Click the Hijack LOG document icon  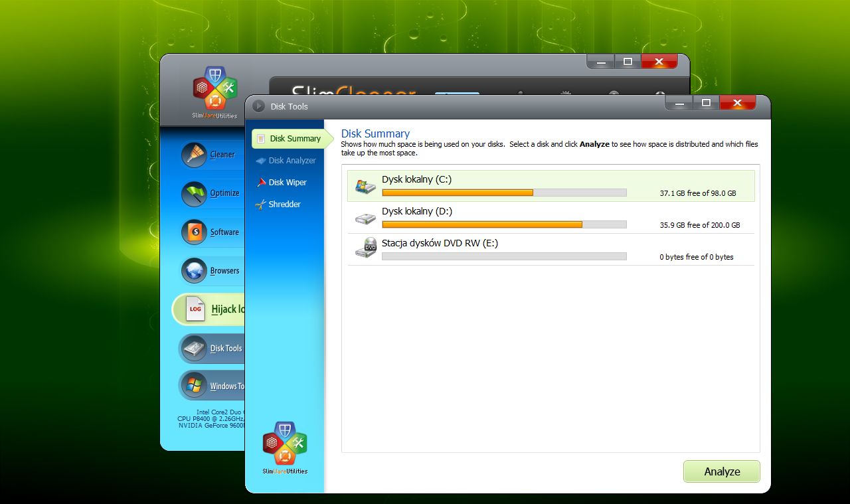click(x=195, y=309)
